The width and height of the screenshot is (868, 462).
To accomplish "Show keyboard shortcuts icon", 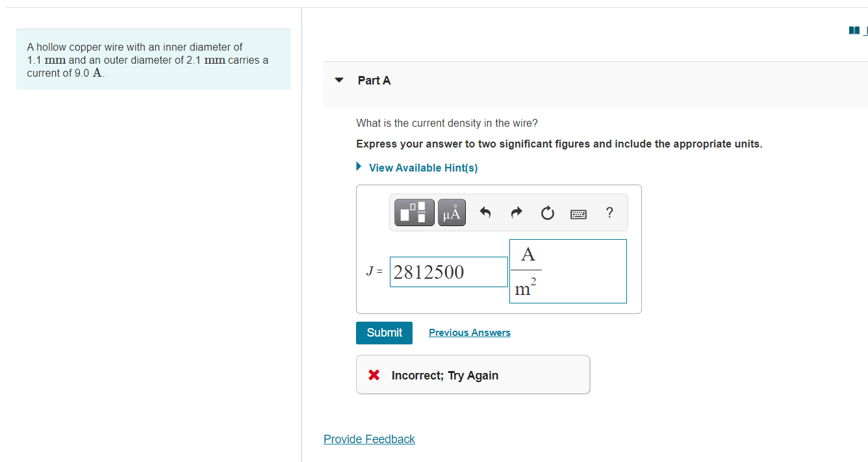I will coord(578,213).
